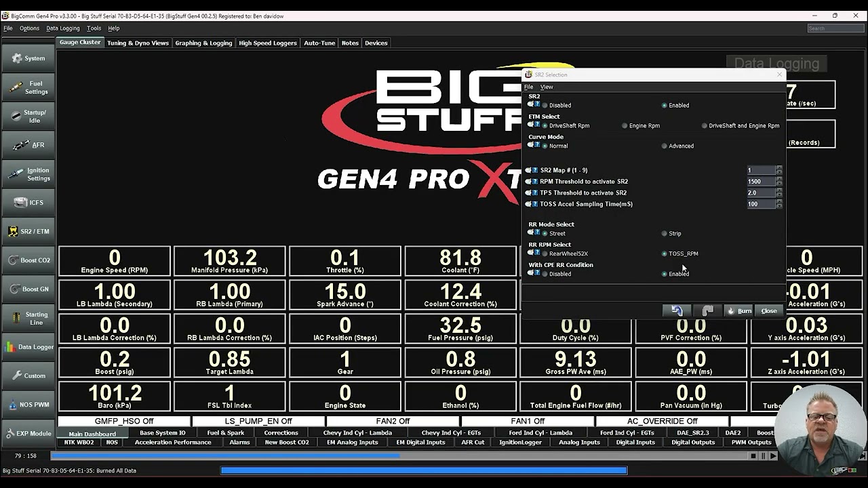Click help icon for TOSS Accel Sampling Time
The height and width of the screenshot is (488, 868).
(x=536, y=204)
